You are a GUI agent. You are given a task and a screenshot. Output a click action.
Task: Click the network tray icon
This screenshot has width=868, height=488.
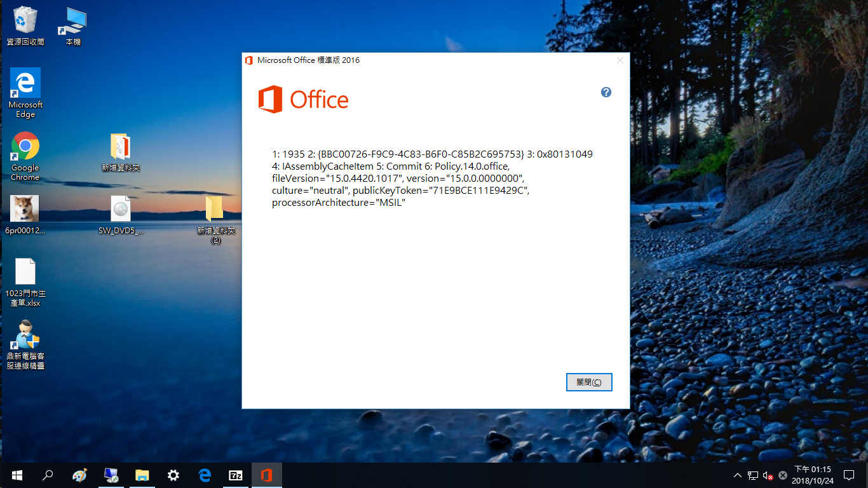[753, 475]
